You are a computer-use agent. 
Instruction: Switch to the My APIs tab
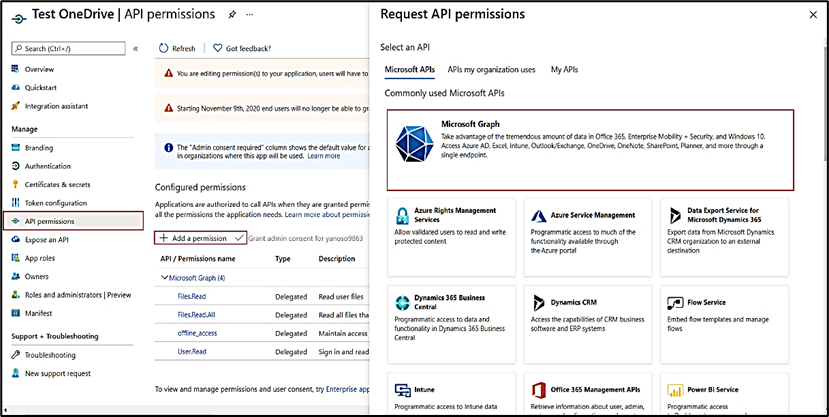564,70
